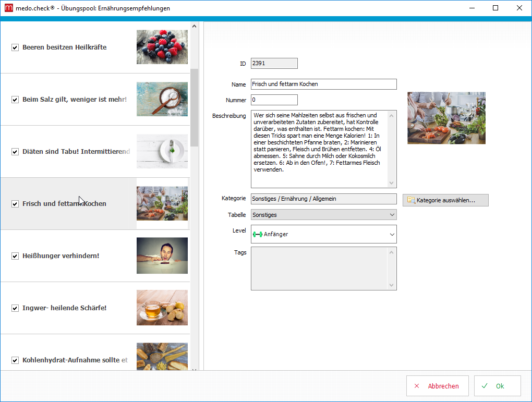Maximize the medo.check window
Screen dimensions: 532x402
click(x=495, y=8)
